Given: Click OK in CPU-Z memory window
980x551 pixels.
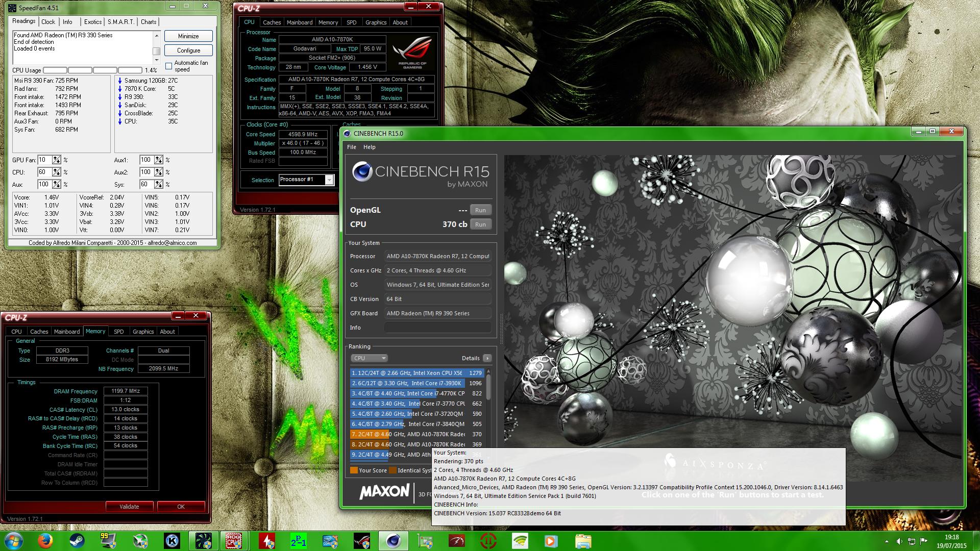Looking at the screenshot, I should [181, 507].
